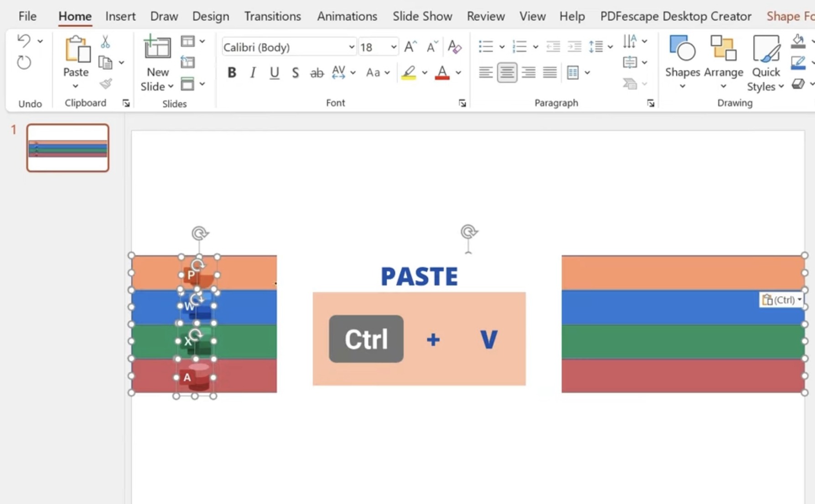The height and width of the screenshot is (504, 815).
Task: Click the Shape Fill paint bucket icon
Action: [x=798, y=41]
